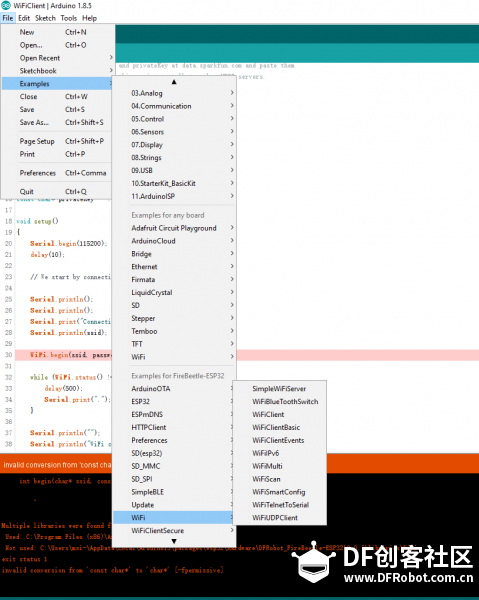Open LiquidCrystal examples submenu
The image size is (479, 600).
click(x=174, y=293)
